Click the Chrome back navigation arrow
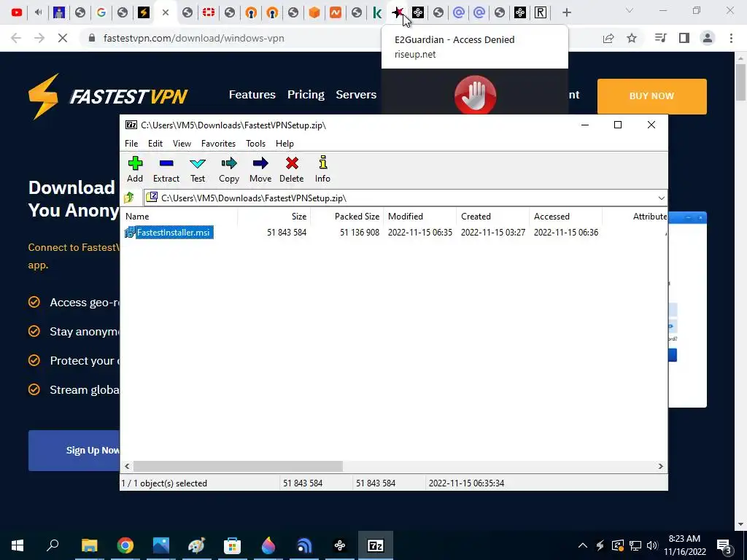Image resolution: width=747 pixels, height=560 pixels. coord(16,38)
